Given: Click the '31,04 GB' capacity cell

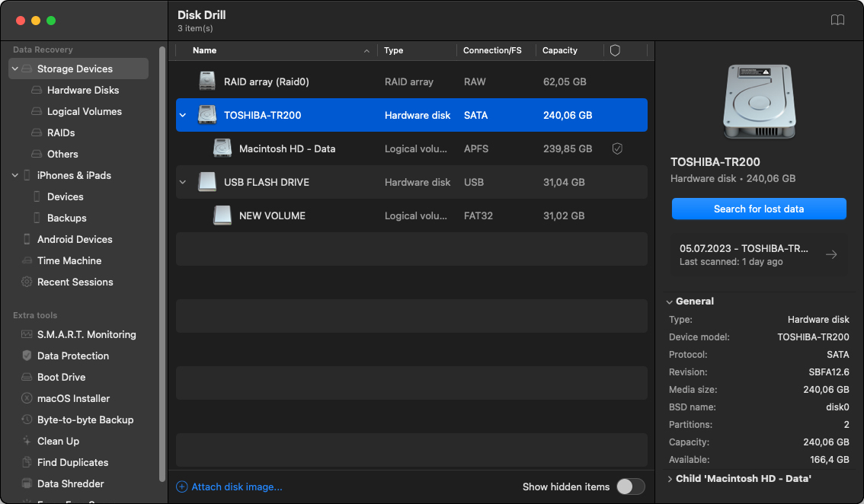Looking at the screenshot, I should pyautogui.click(x=564, y=182).
